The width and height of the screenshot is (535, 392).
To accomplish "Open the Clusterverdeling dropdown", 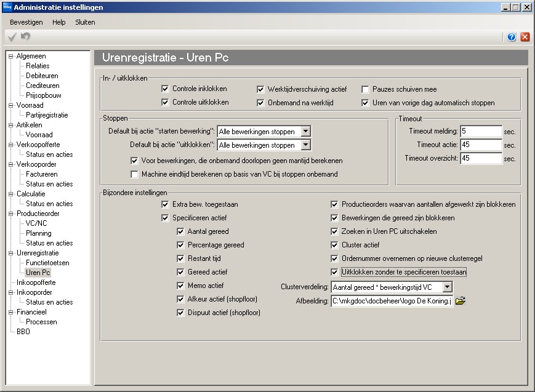I will click(448, 287).
